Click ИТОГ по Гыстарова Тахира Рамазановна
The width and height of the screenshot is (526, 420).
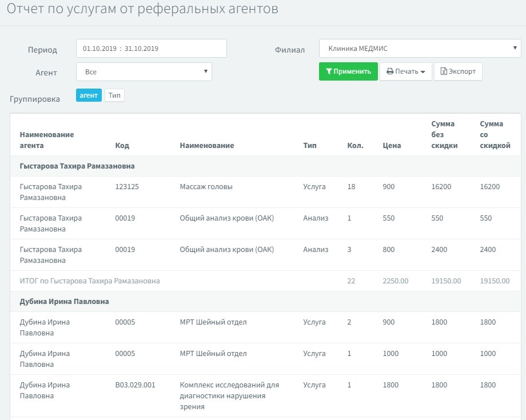90,281
